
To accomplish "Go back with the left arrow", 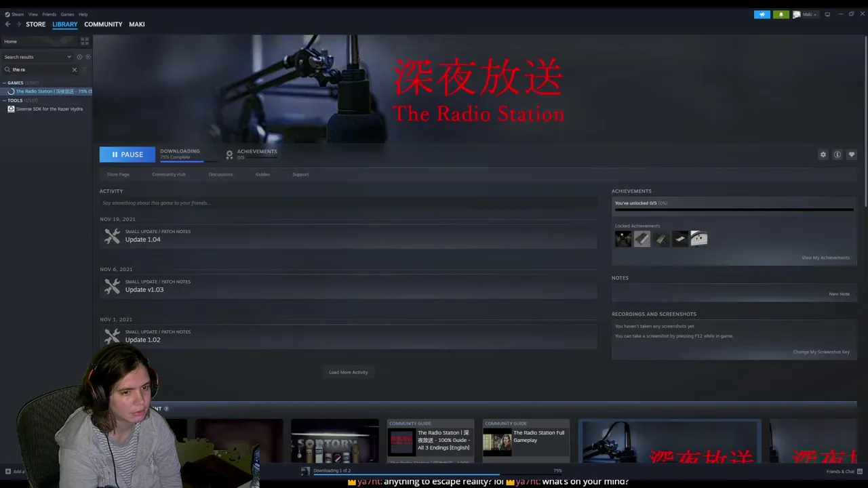I will (7, 24).
